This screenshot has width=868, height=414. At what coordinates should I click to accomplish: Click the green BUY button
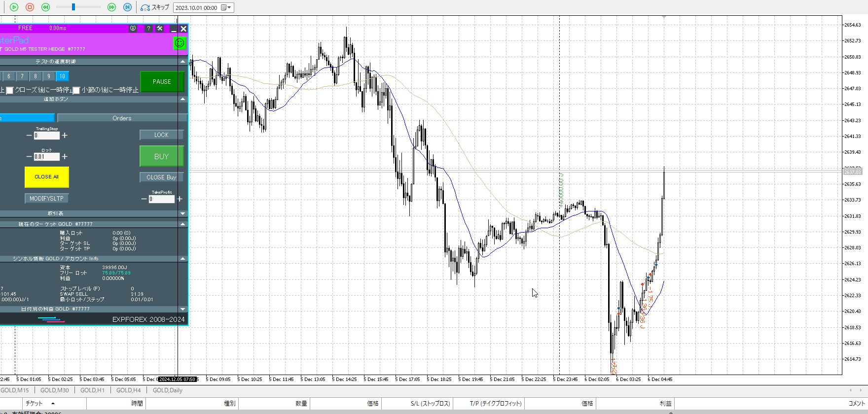pos(161,156)
